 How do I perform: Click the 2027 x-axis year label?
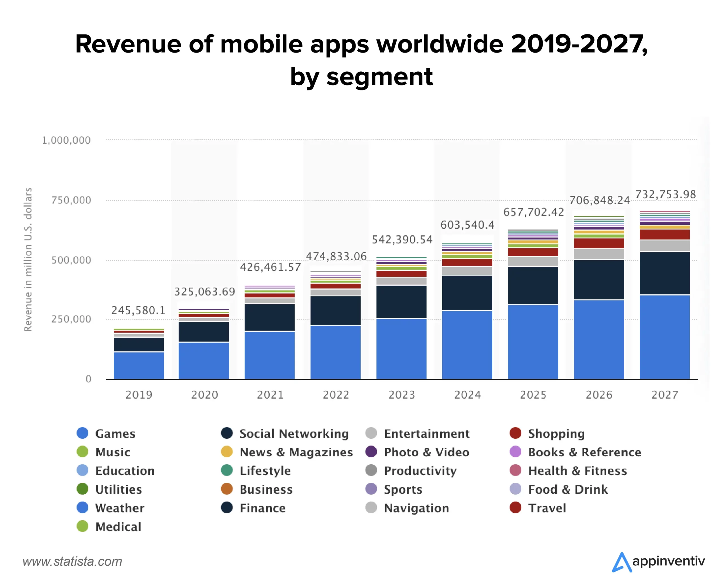pos(665,395)
